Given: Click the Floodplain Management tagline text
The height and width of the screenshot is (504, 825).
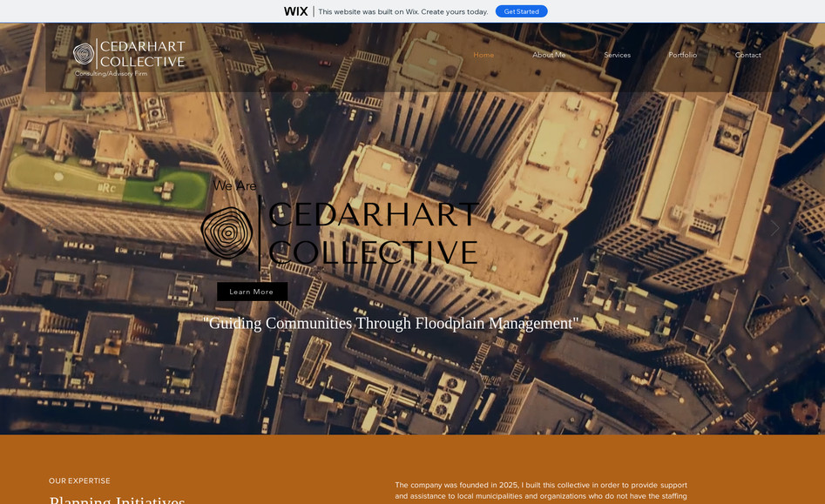Looking at the screenshot, I should pos(390,323).
